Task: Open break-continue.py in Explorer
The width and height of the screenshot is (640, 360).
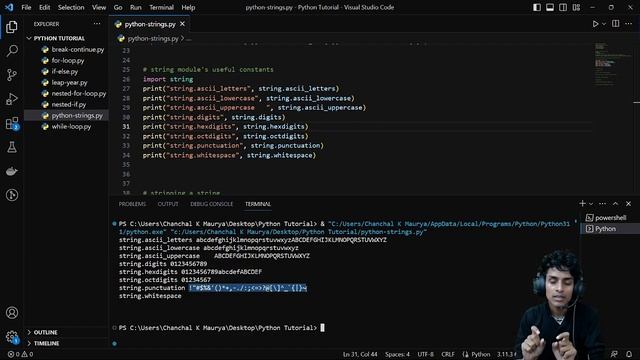Action: click(x=78, y=49)
